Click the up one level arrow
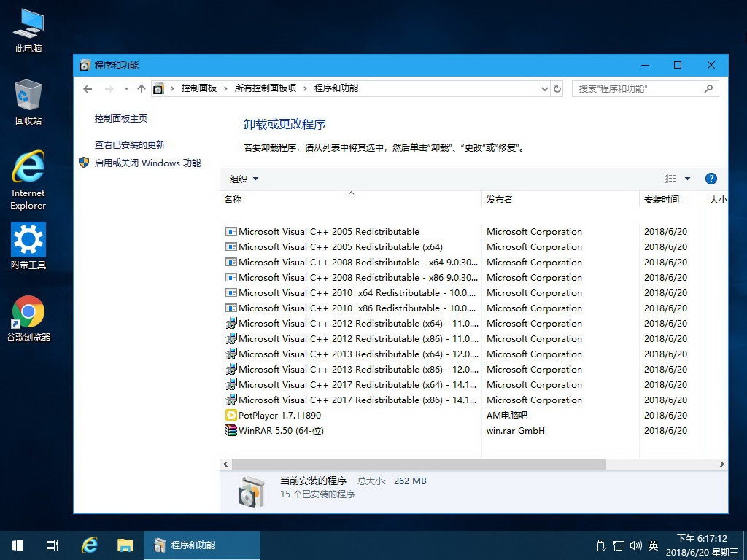 point(141,88)
